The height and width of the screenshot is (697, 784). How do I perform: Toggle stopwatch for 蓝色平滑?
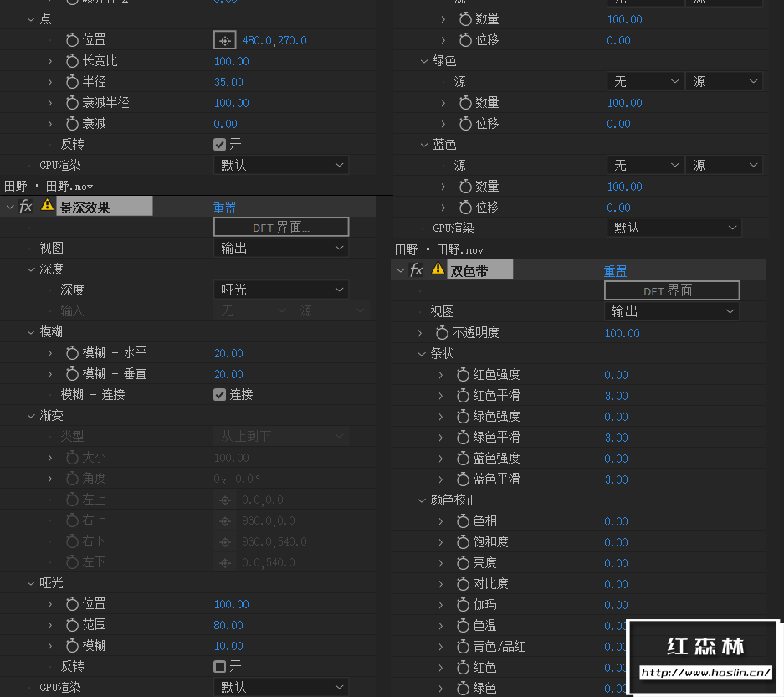pyautogui.click(x=463, y=480)
